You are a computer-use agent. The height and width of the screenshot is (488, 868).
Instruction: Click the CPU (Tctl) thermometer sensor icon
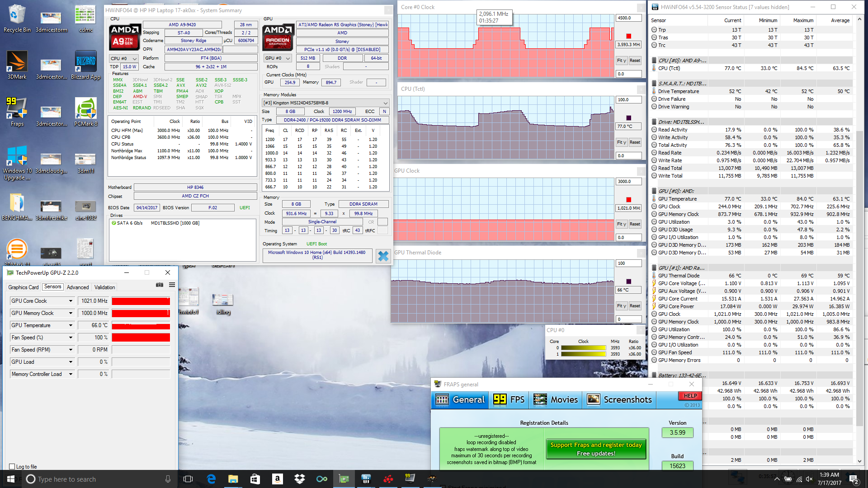click(654, 68)
